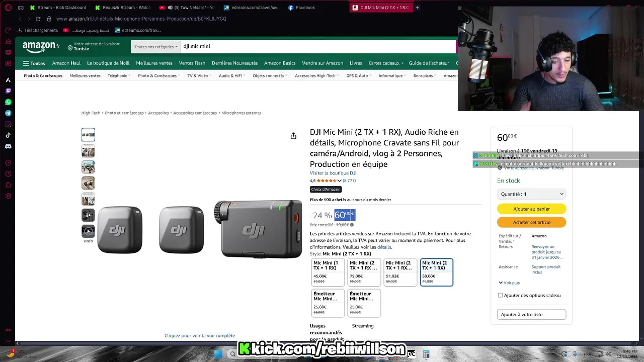Go back to previous page
Viewport: 644px width, 362px height.
tap(20, 19)
